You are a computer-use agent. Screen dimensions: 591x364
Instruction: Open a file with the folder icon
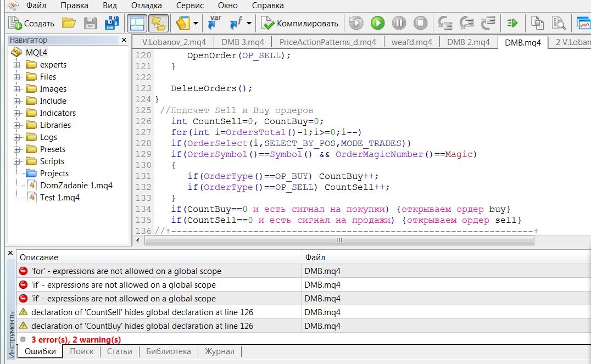click(69, 24)
